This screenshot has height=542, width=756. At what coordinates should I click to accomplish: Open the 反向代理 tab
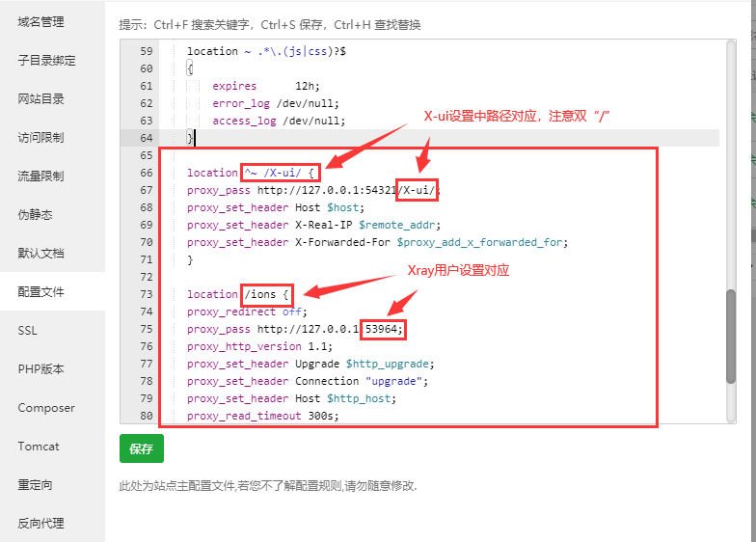[40, 523]
